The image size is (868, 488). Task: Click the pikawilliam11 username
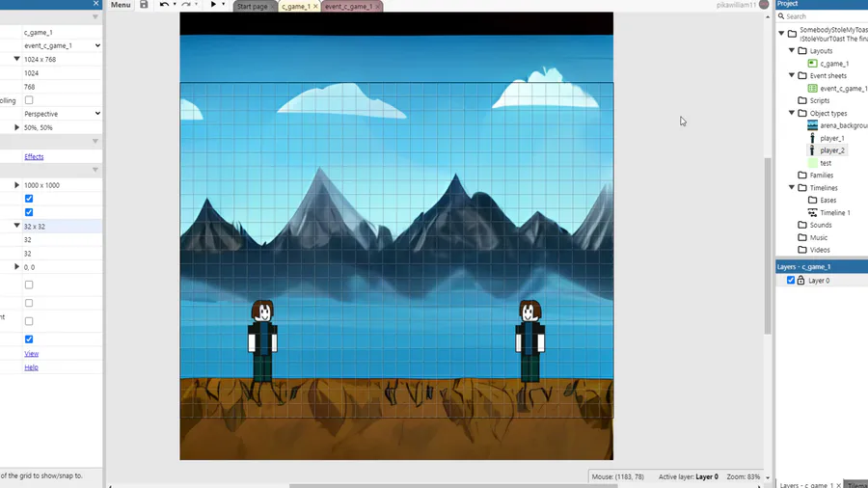pos(736,5)
